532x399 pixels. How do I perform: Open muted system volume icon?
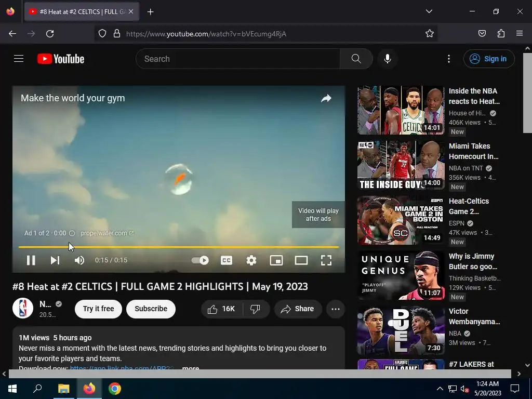point(464,389)
